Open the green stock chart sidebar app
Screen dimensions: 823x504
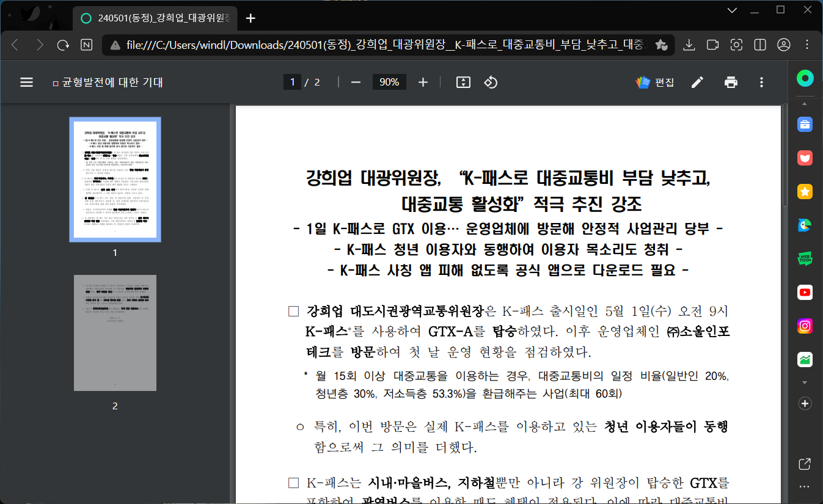(805, 360)
